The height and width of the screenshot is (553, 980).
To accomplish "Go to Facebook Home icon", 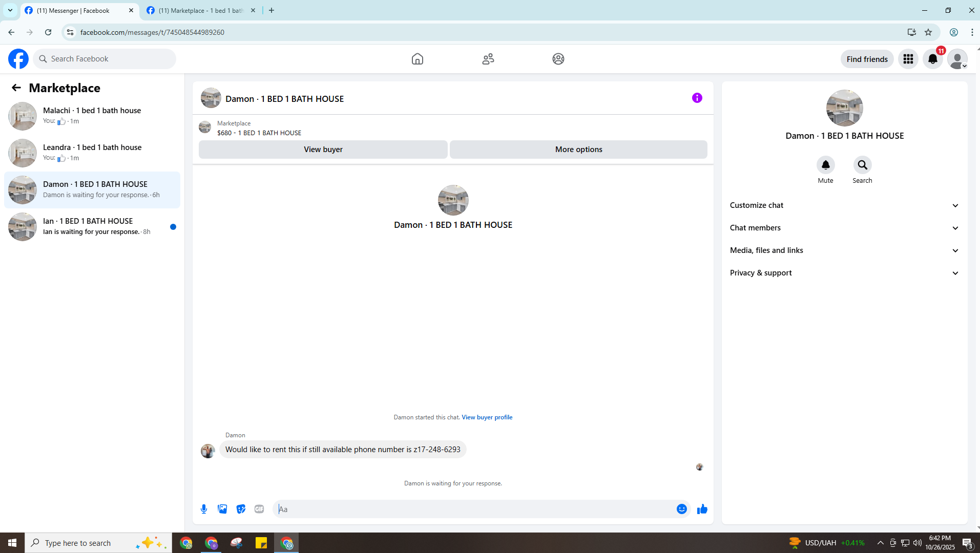I will tap(418, 59).
